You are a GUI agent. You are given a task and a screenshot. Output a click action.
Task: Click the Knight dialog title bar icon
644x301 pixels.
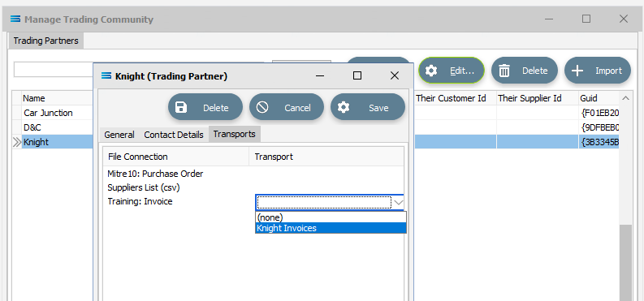point(106,76)
